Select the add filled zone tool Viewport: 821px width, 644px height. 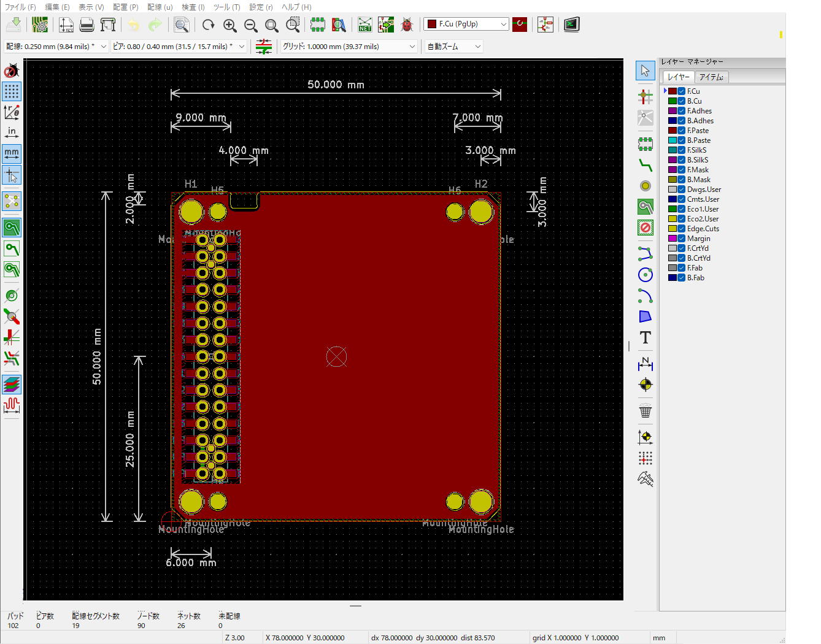pyautogui.click(x=645, y=207)
